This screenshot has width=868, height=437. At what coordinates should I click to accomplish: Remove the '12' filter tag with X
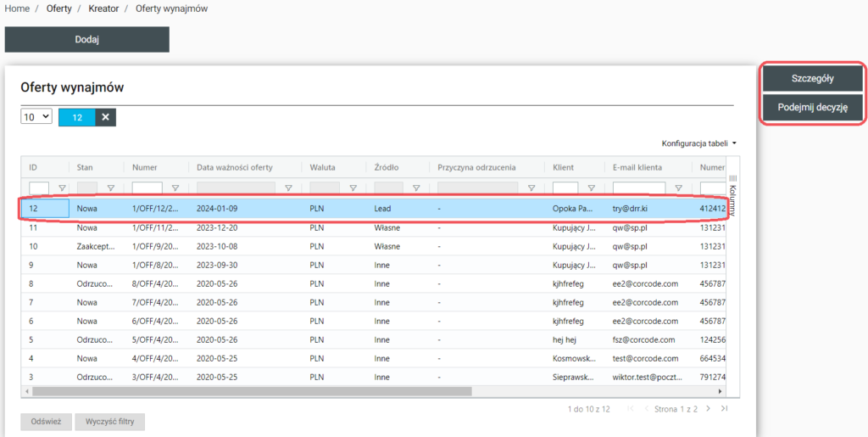(105, 117)
